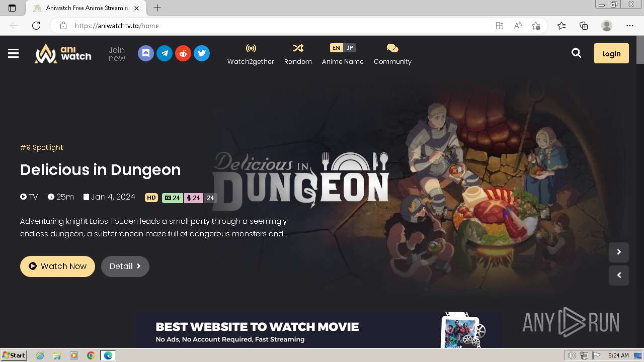Go to previous spotlight slide

(x=619, y=275)
